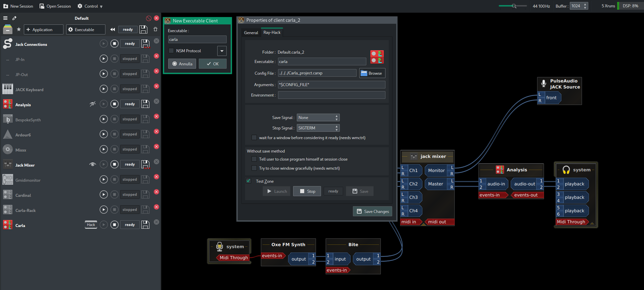The height and width of the screenshot is (290, 644).
Task: Start the JACK Keyboard client
Action: click(104, 89)
